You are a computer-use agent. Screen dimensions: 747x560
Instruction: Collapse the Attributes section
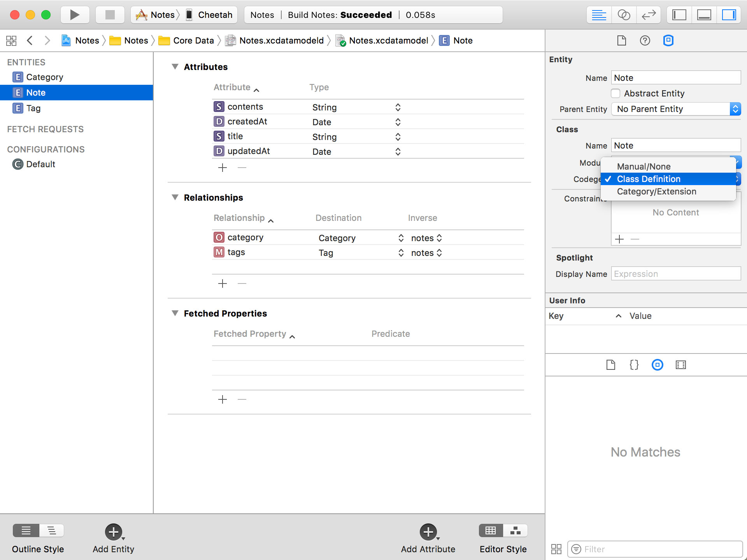click(175, 67)
